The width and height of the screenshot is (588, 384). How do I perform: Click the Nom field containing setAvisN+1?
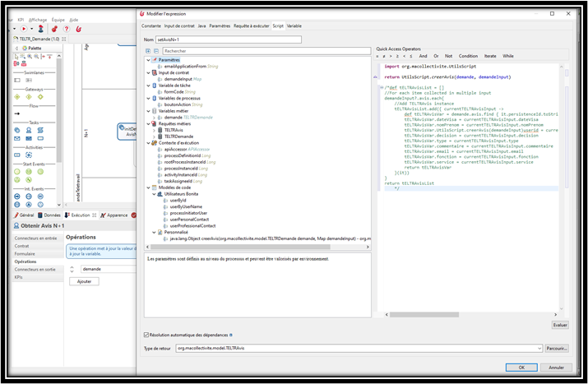click(x=229, y=39)
